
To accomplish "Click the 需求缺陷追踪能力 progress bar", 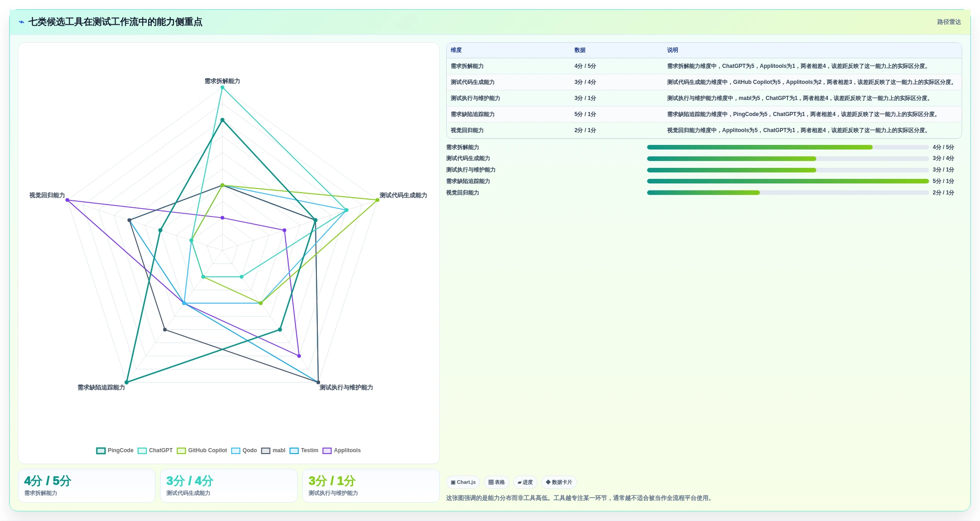I will [788, 181].
